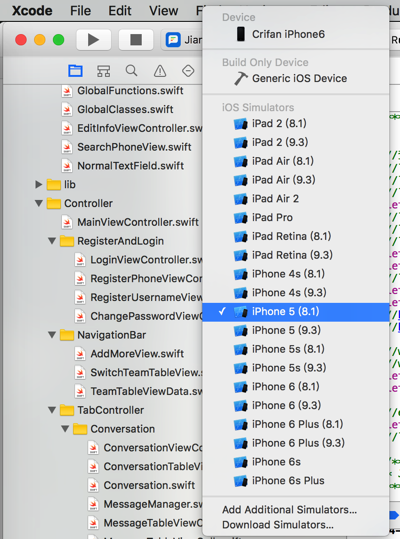400x539 pixels.
Task: Click the GlobalFunctions.swift file icon
Action: click(x=67, y=91)
